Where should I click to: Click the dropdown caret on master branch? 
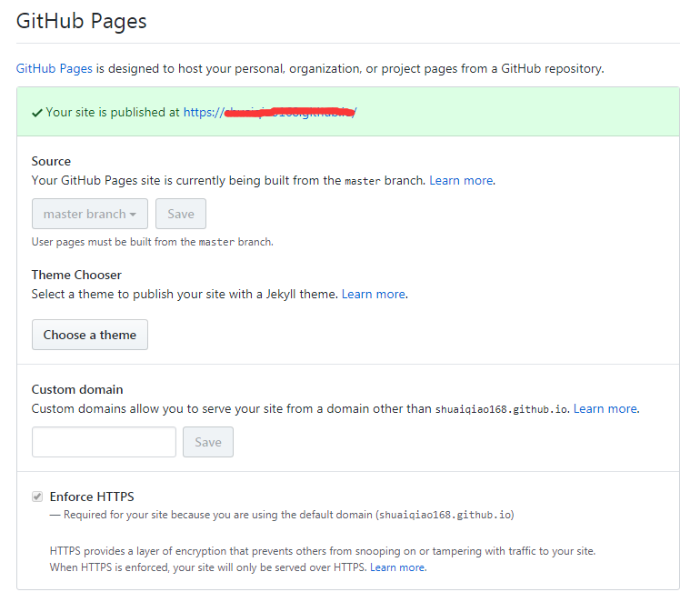[133, 215]
